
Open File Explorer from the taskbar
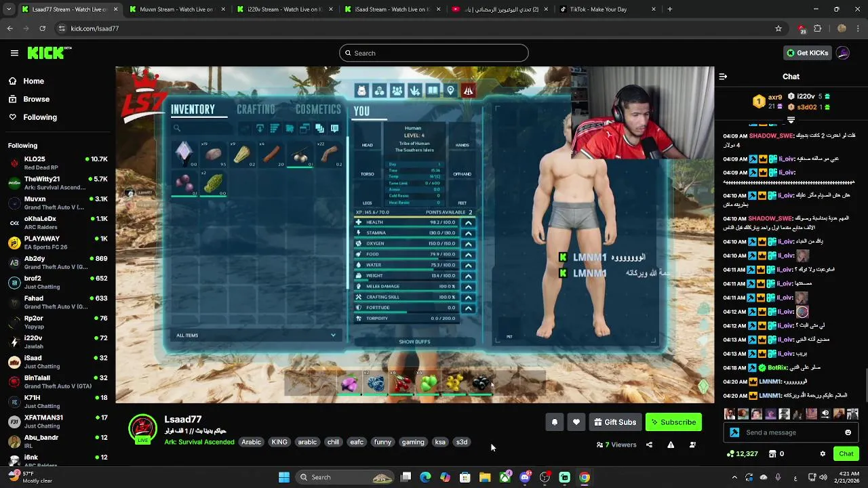tap(485, 477)
